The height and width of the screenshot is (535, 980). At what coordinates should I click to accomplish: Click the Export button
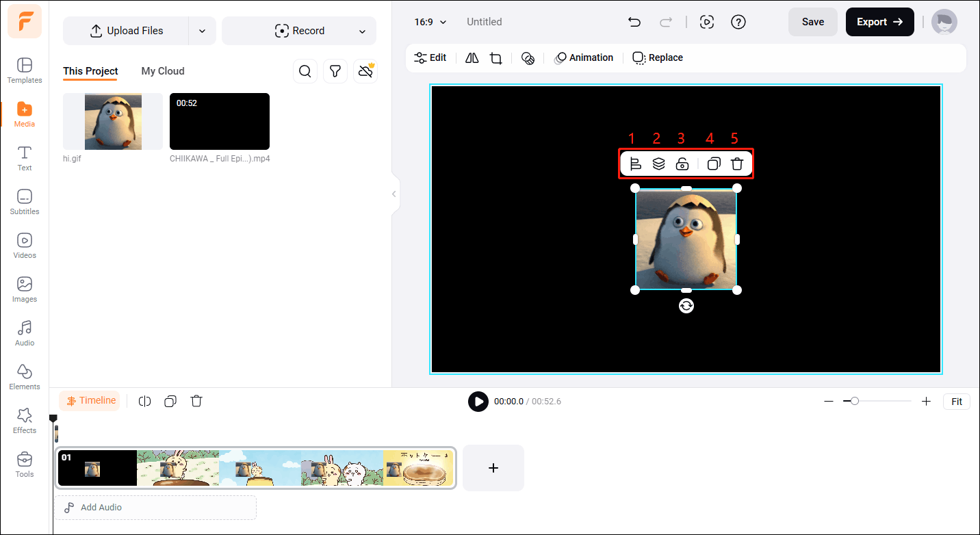(879, 22)
